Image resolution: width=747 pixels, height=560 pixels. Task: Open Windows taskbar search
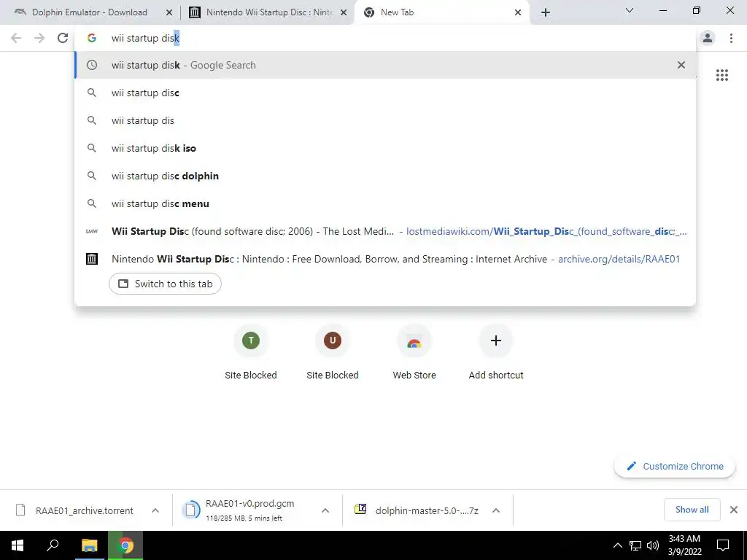(x=53, y=545)
